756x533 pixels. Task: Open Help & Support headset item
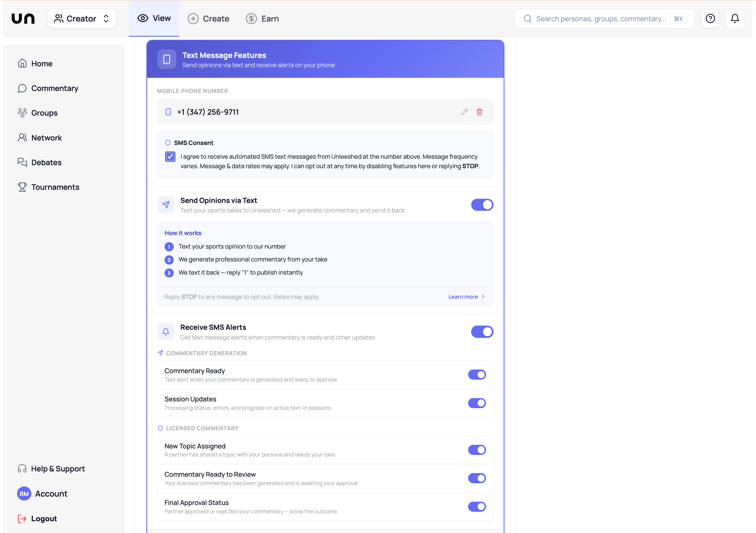58,468
